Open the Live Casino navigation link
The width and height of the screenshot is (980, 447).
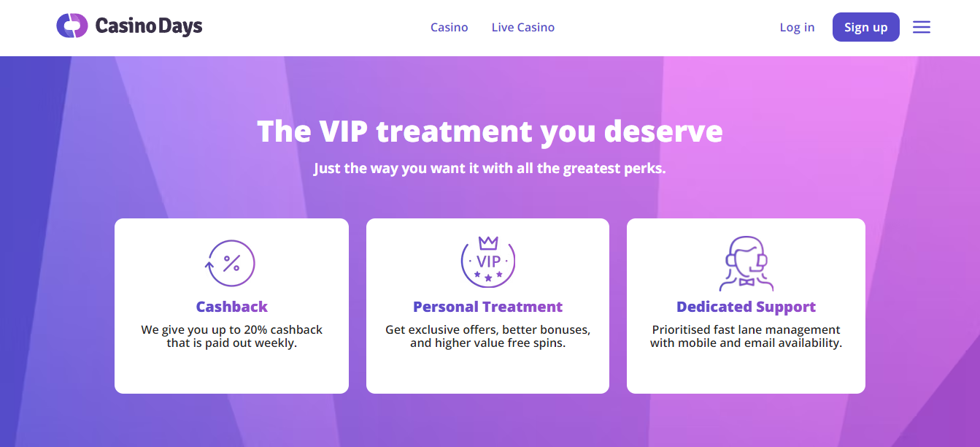523,27
